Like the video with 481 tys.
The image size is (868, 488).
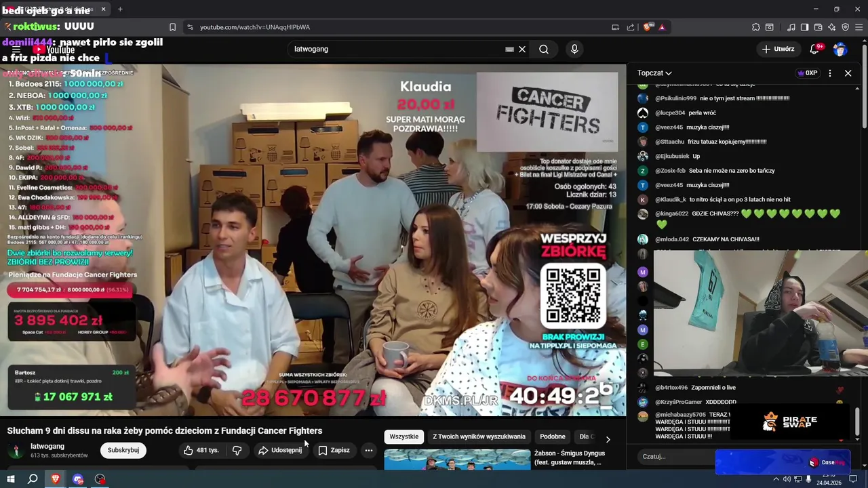click(x=201, y=450)
